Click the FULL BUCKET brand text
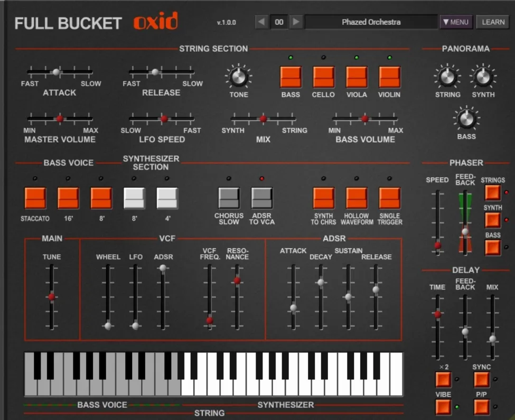 tap(68, 23)
